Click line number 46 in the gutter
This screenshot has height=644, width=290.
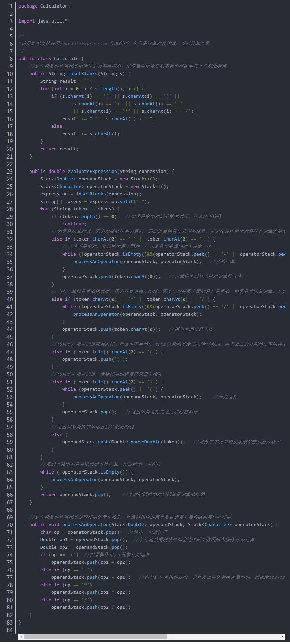click(x=9, y=344)
